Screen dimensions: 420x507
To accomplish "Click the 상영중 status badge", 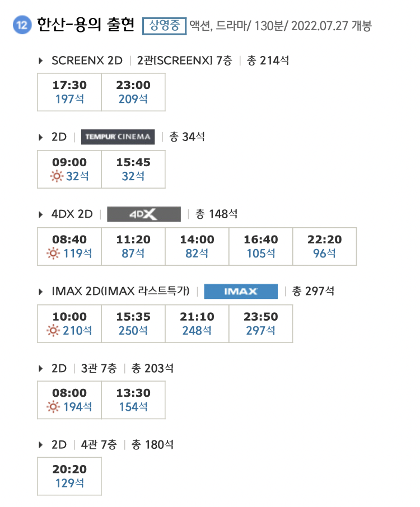I will coord(165,26).
